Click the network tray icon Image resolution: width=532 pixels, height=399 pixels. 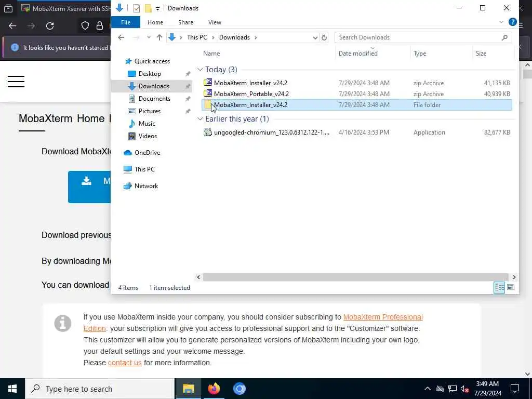[x=453, y=389]
